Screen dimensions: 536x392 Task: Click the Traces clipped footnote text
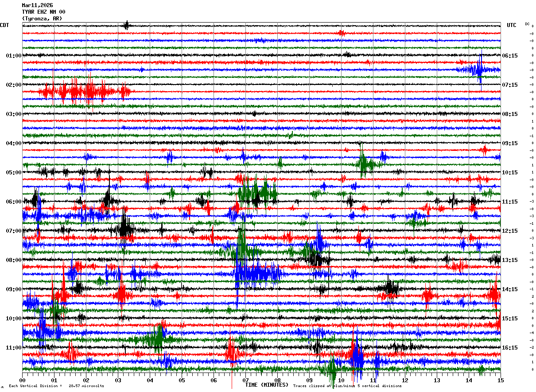tap(347, 386)
